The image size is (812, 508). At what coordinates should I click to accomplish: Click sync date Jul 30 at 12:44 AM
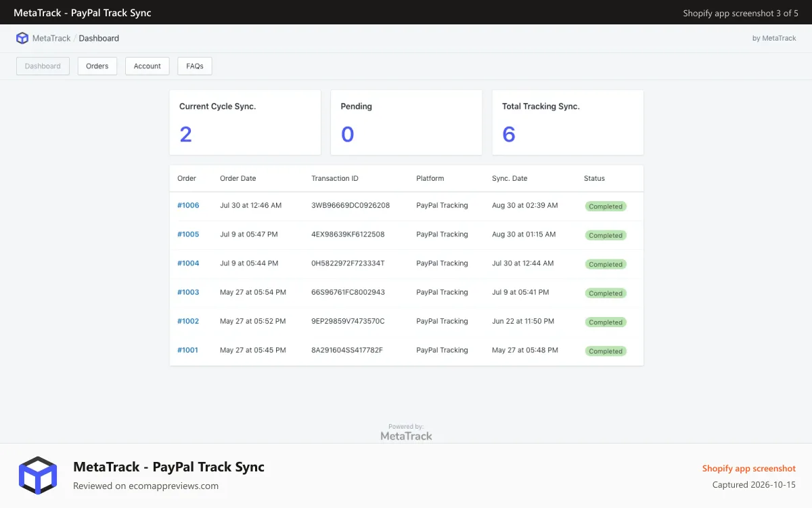point(523,263)
